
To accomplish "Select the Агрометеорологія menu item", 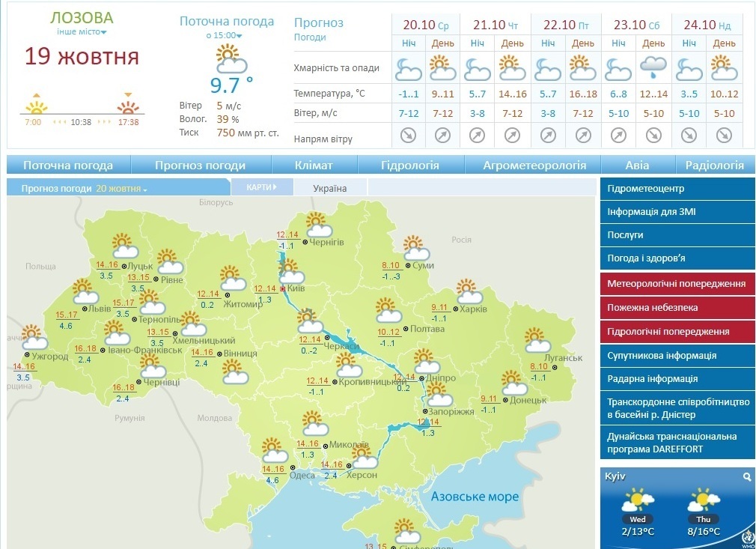I will (534, 165).
